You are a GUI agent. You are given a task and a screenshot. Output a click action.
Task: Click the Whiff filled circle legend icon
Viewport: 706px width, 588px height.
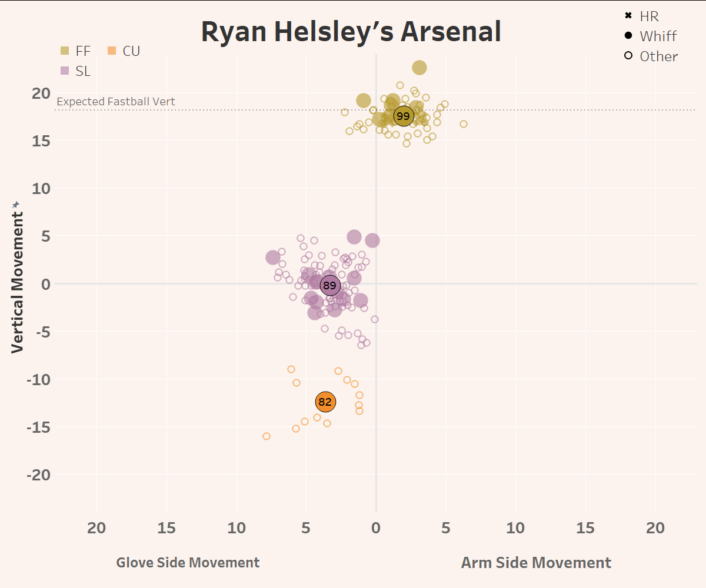click(628, 36)
